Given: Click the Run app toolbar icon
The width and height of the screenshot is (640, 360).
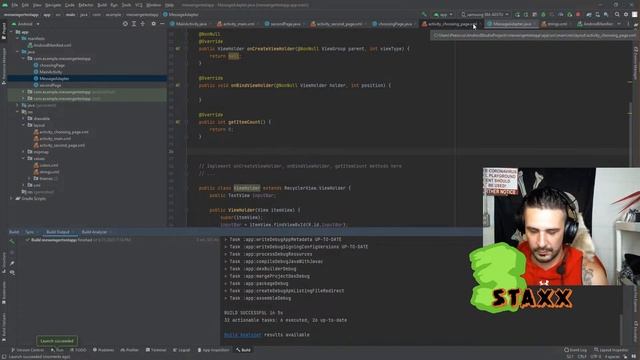Looking at the screenshot, I should [x=517, y=14].
